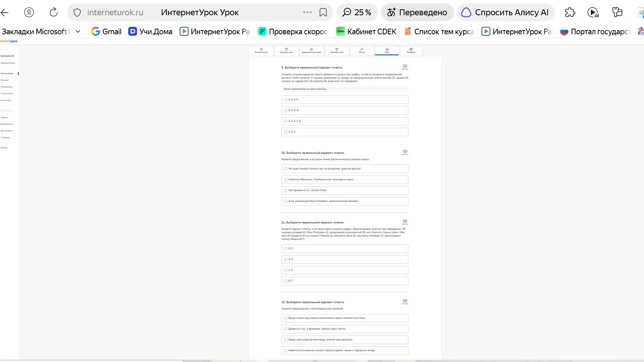Screen dimensions: 644x362
Task: Open 'Документы' in the sidebar
Action: (7, 124)
